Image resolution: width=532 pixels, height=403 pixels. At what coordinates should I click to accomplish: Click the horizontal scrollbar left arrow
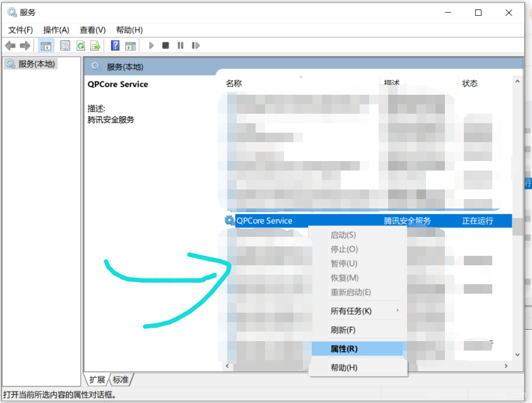[227, 366]
